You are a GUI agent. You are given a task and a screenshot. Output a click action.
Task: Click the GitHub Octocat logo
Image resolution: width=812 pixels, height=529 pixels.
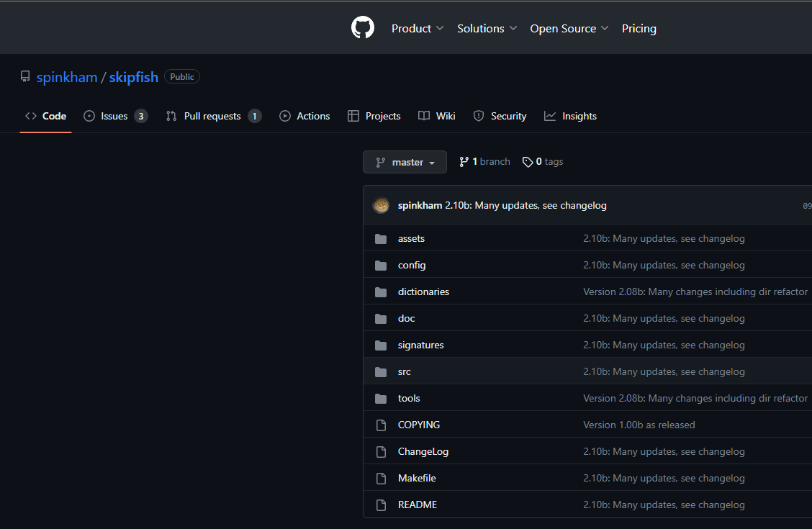(363, 28)
